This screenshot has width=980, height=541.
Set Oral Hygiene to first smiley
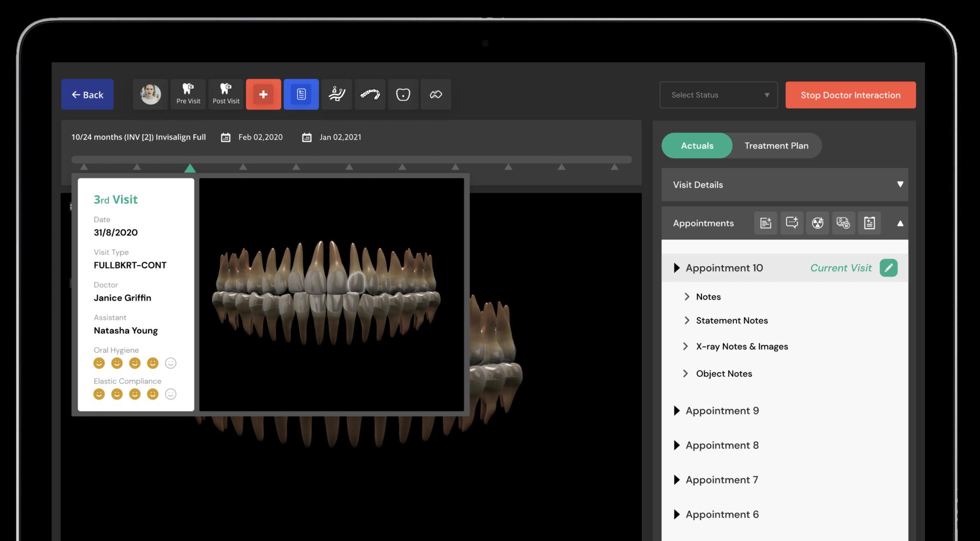[x=99, y=363]
